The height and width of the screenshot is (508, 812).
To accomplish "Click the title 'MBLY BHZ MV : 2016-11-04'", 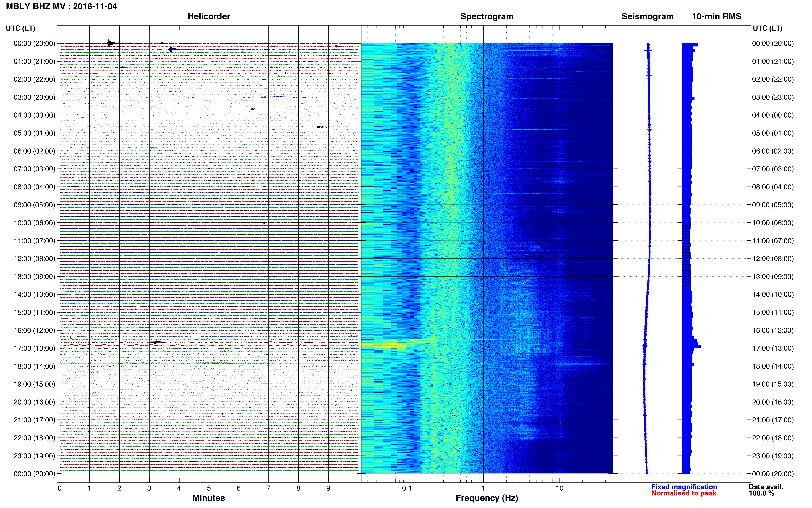I will pos(61,6).
